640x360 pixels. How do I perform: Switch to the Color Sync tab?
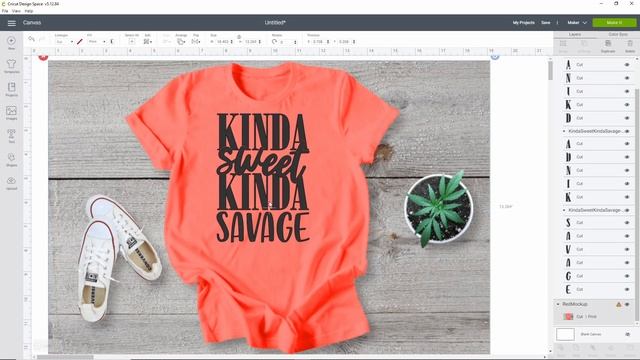point(618,34)
